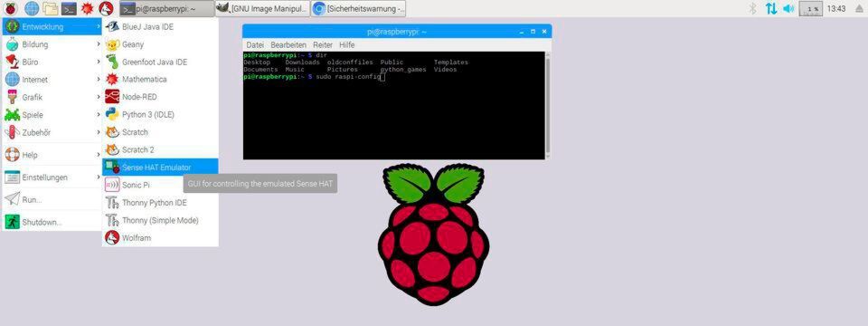Image resolution: width=868 pixels, height=326 pixels.
Task: Launch Greenfoot Java IDE
Action: [x=161, y=62]
